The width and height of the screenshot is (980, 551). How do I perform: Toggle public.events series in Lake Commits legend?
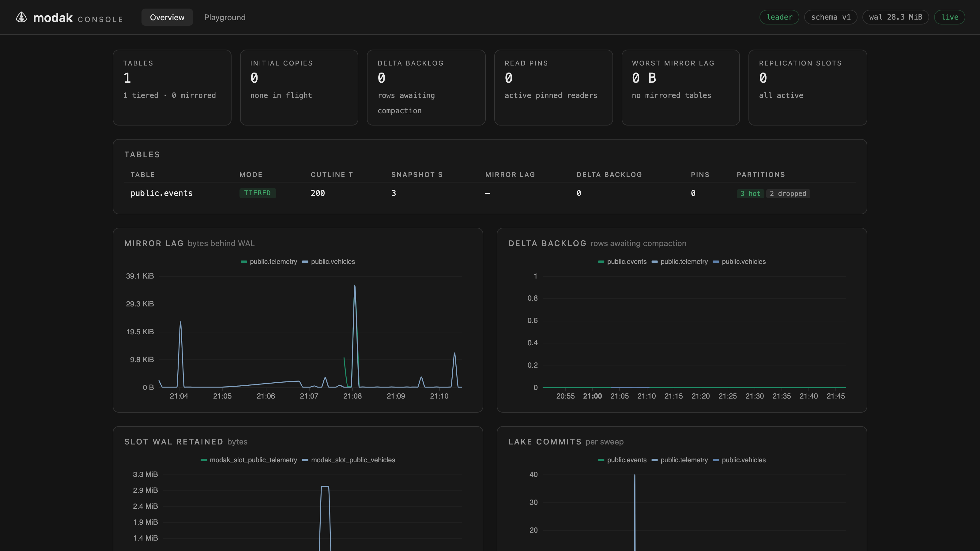tap(622, 460)
